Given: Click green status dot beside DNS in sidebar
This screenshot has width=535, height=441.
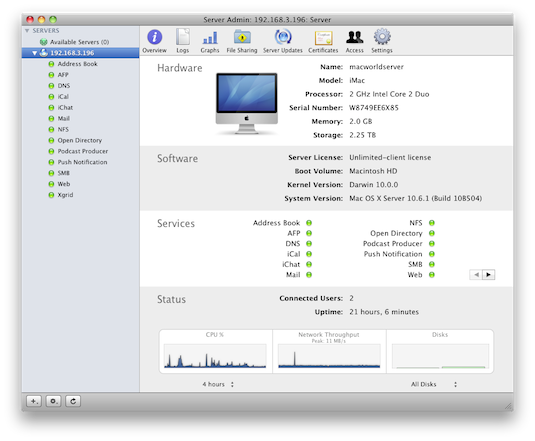Looking at the screenshot, I should point(51,86).
